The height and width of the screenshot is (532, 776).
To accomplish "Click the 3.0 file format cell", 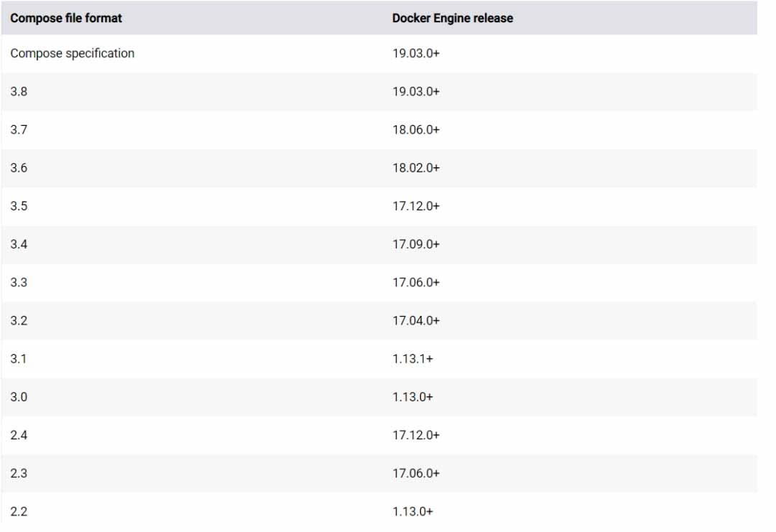I will [19, 397].
